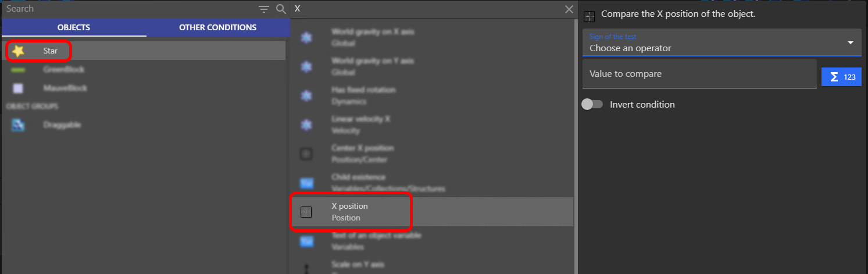Open the Sign of the test dropdown
This screenshot has height=274, width=868.
click(x=722, y=43)
